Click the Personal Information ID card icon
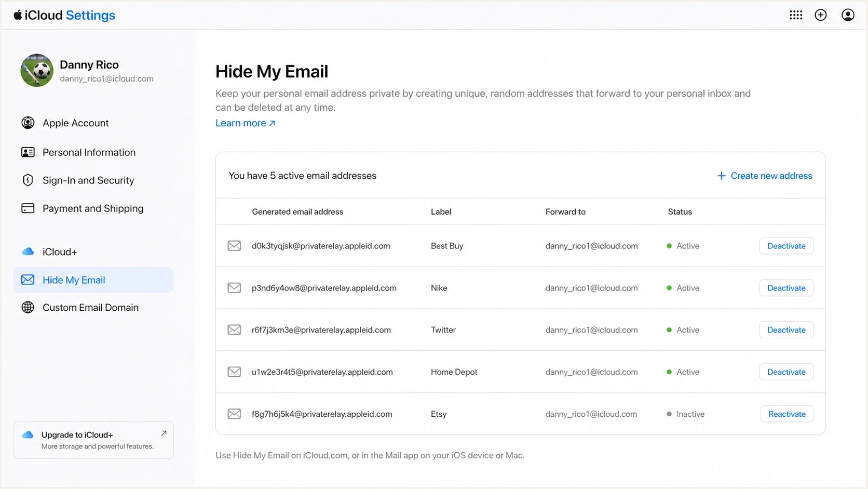The image size is (868, 489). pyautogui.click(x=28, y=152)
